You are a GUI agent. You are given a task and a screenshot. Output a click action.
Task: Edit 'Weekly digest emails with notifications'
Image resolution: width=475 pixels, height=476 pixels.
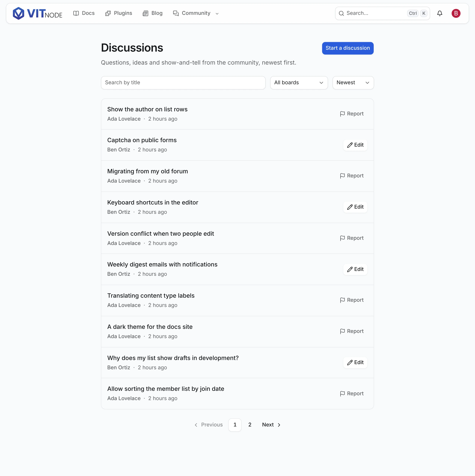click(x=355, y=269)
